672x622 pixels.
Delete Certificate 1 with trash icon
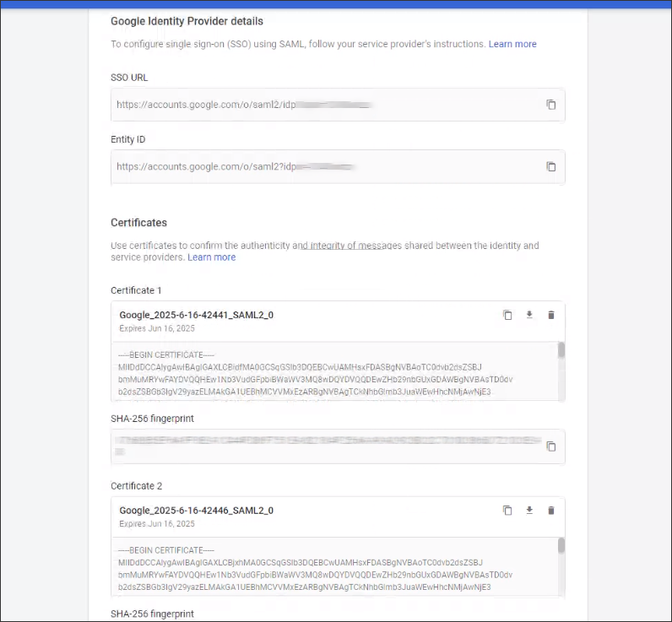(551, 315)
